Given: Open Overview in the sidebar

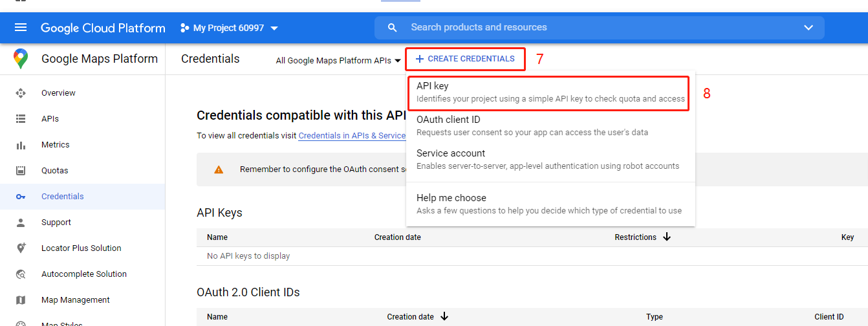Looking at the screenshot, I should click(x=58, y=93).
